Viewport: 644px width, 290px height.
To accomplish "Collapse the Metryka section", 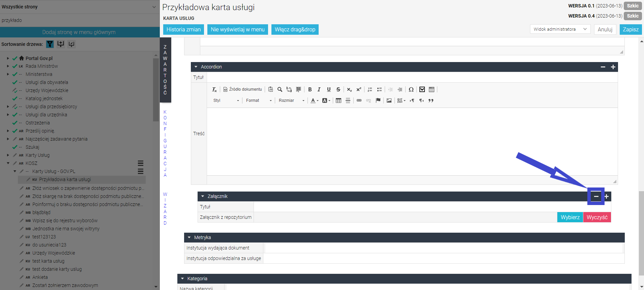I will (189, 237).
